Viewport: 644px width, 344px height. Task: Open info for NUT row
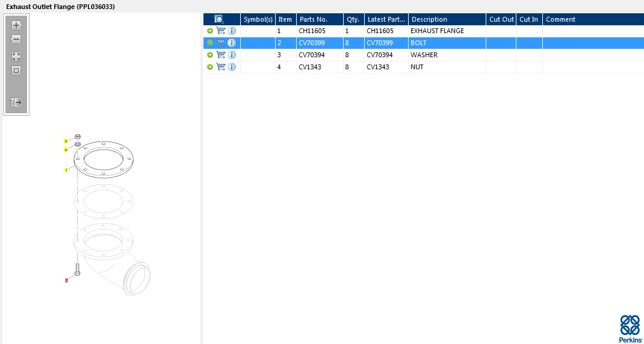[232, 67]
